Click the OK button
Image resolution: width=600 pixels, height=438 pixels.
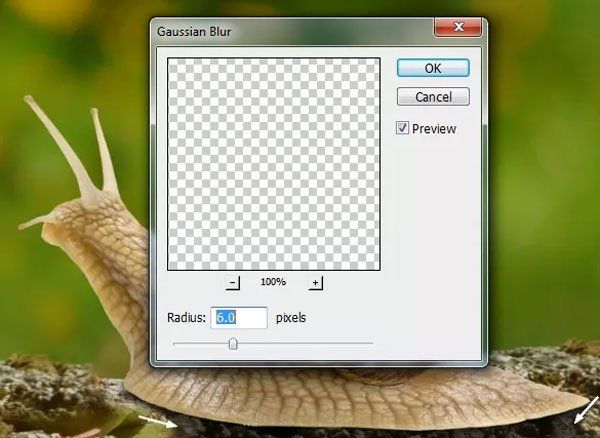(432, 68)
